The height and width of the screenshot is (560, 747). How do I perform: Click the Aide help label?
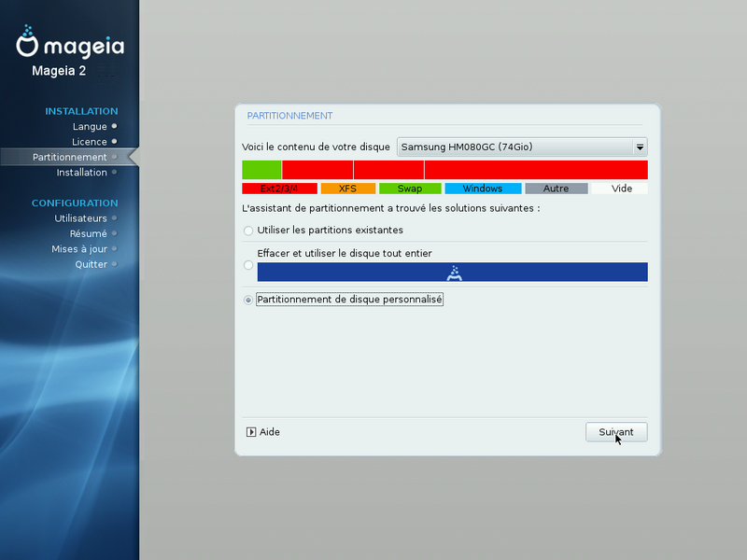(270, 432)
